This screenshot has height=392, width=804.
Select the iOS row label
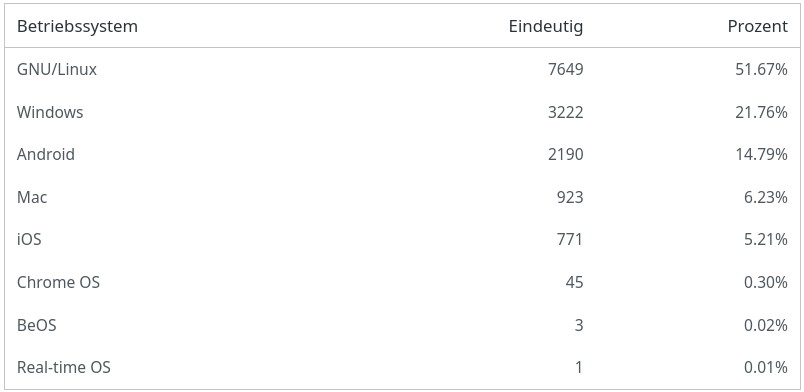pyautogui.click(x=29, y=240)
